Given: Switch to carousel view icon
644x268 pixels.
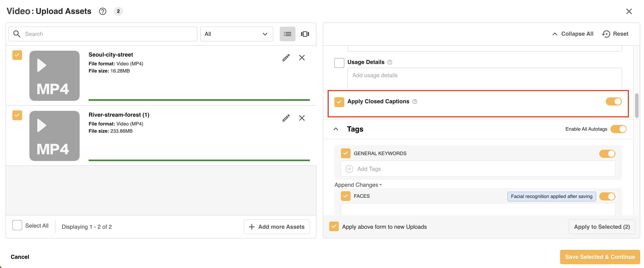Looking at the screenshot, I should tap(305, 34).
